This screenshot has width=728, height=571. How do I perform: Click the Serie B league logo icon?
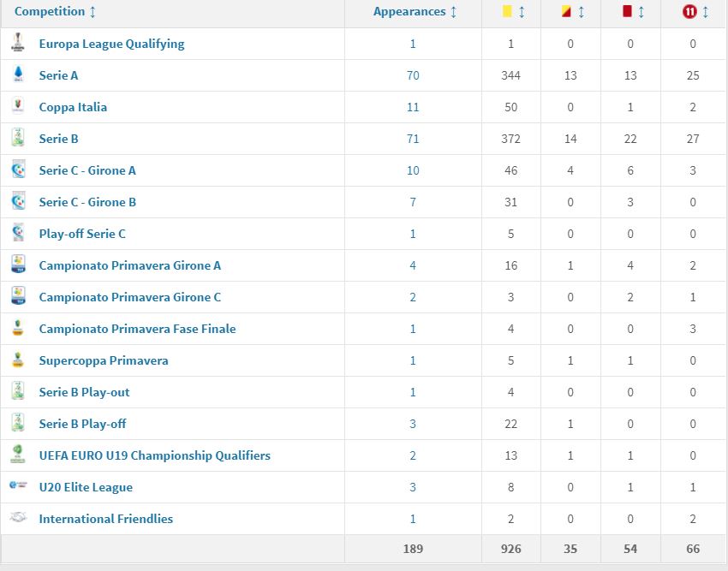[x=18, y=139]
